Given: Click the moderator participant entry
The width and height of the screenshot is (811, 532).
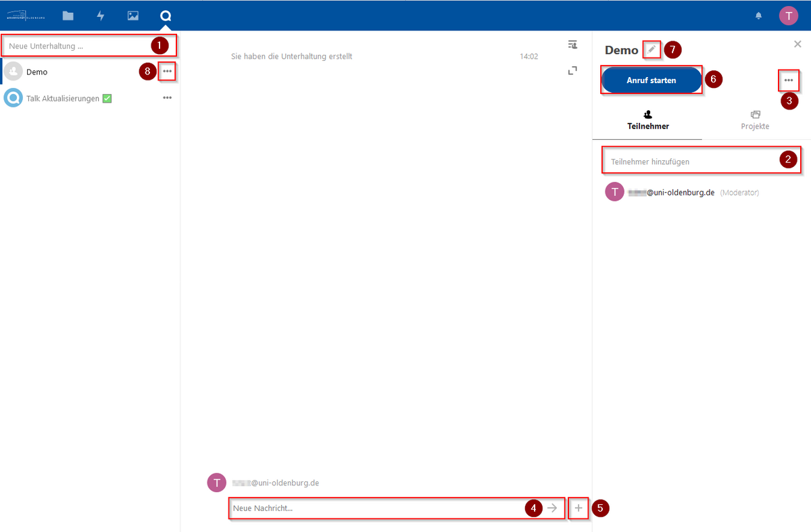Looking at the screenshot, I should point(702,192).
